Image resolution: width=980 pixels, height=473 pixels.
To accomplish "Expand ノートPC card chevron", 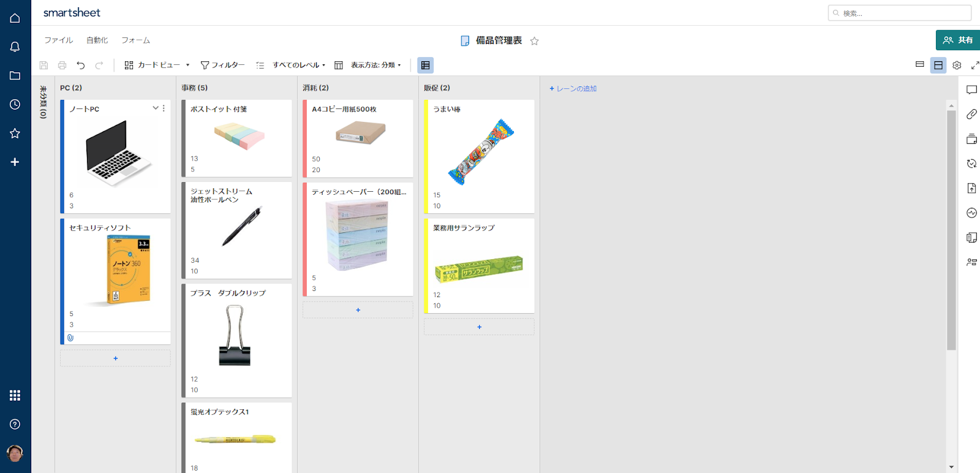I will (x=156, y=108).
